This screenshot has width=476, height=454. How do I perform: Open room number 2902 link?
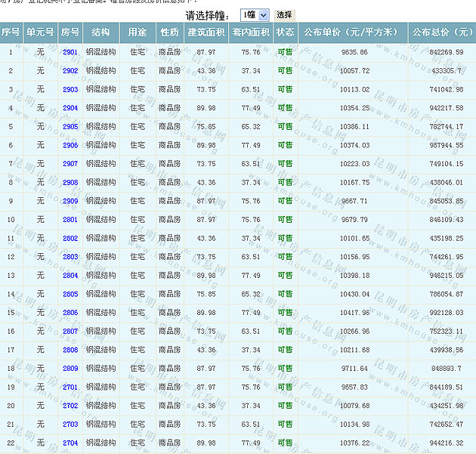(70, 71)
